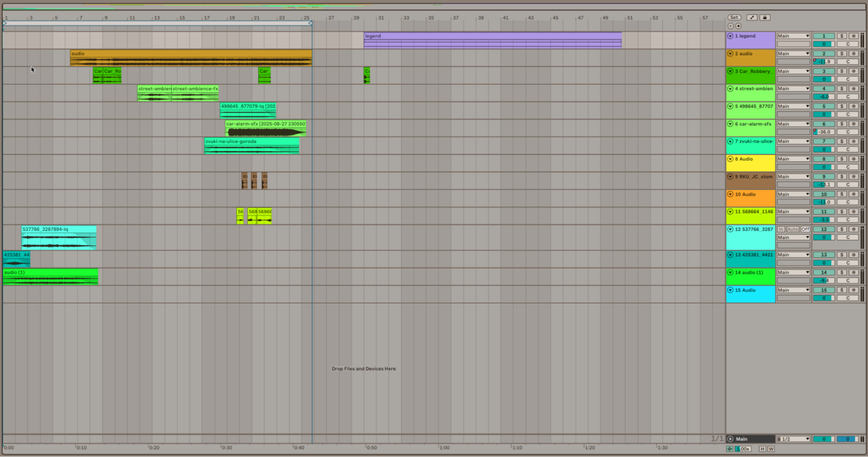Viewport: 868px width, 457px height.
Task: Click the car-alarm-sfx volume field -36.0
Action: tap(824, 132)
